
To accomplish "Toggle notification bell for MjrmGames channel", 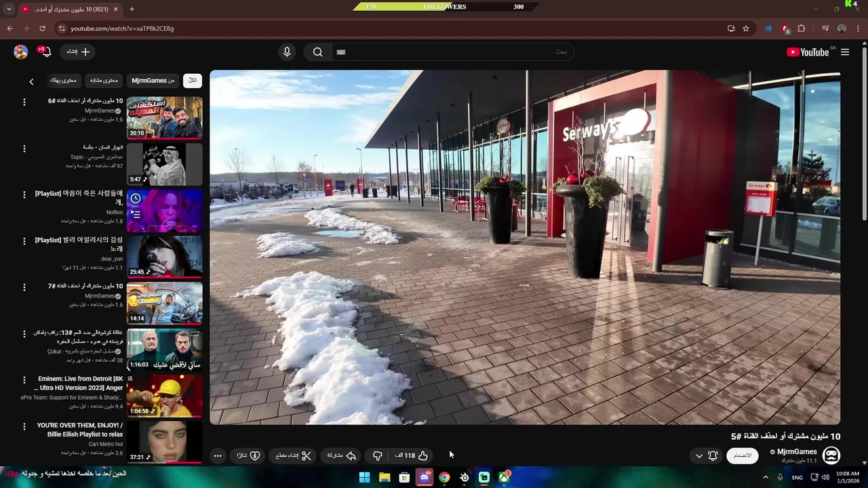I will 713,455.
